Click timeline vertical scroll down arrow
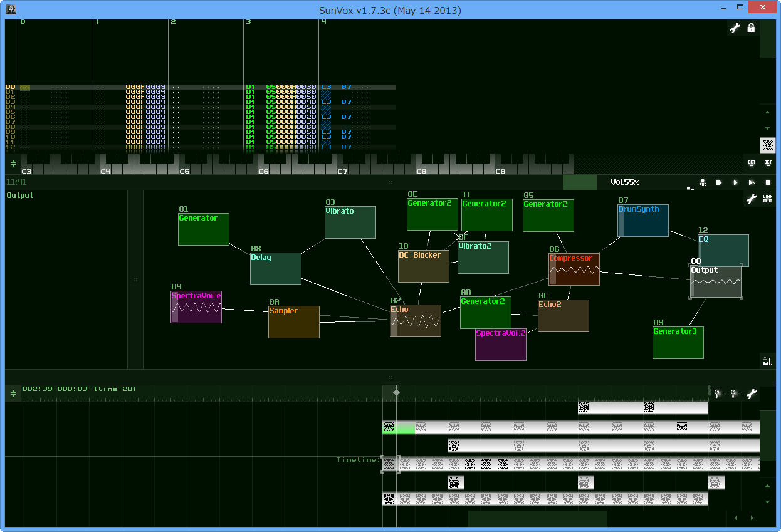The height and width of the screenshot is (532, 781). click(x=768, y=501)
